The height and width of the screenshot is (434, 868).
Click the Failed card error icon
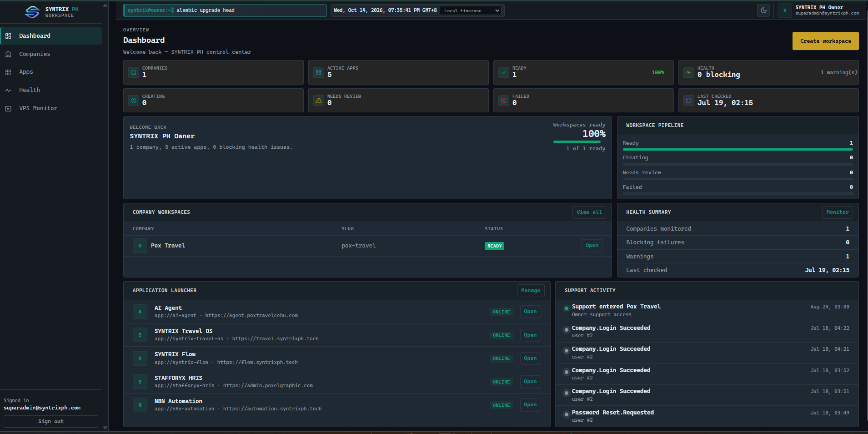click(504, 101)
